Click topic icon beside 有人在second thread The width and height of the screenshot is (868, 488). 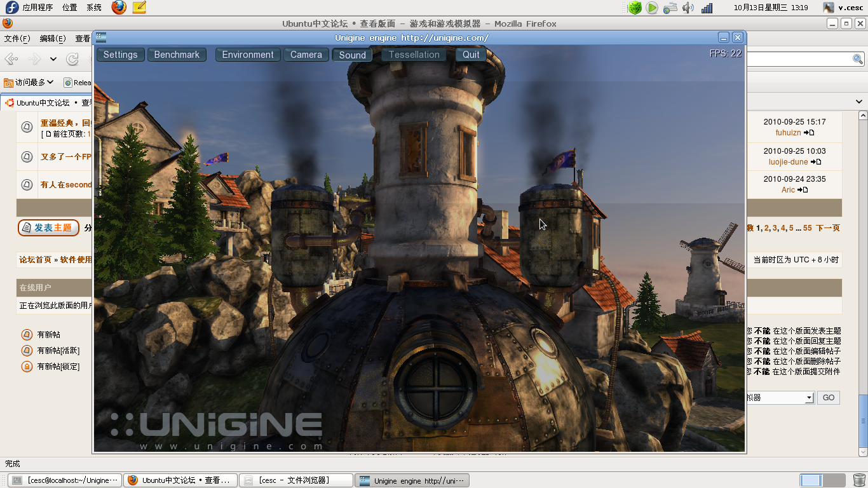(x=27, y=185)
